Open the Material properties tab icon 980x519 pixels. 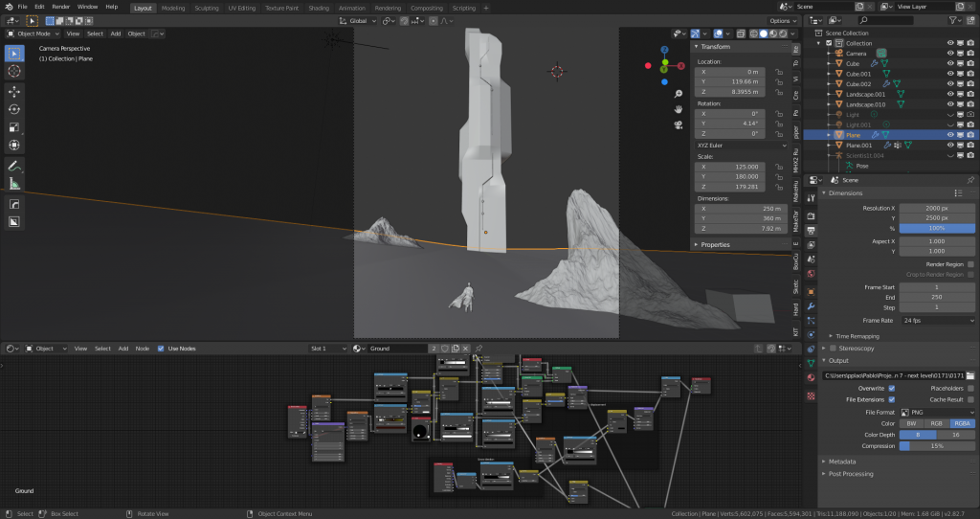(x=811, y=377)
